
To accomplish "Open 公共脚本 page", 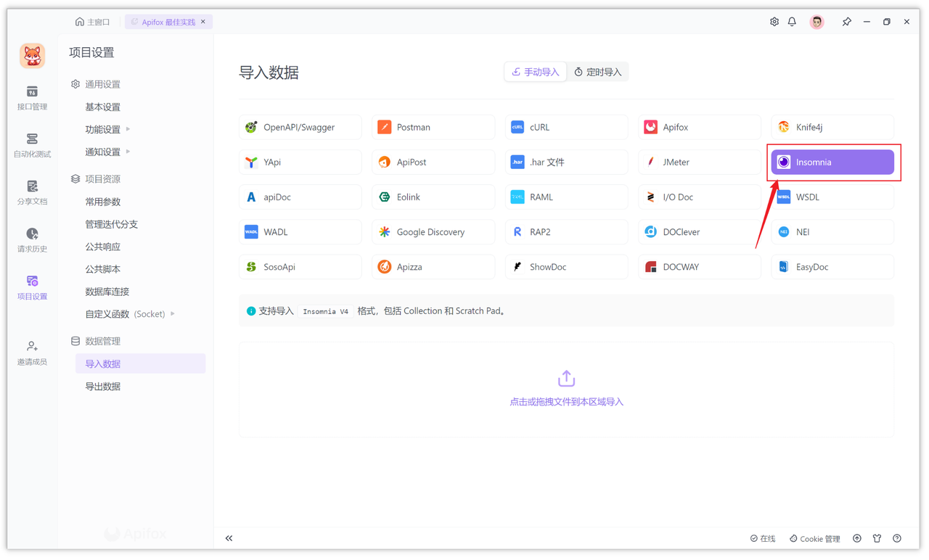I will [x=103, y=268].
